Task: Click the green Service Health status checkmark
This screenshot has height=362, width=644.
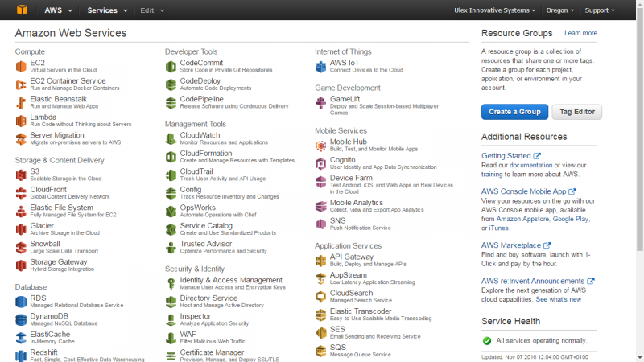Action: tap(487, 340)
